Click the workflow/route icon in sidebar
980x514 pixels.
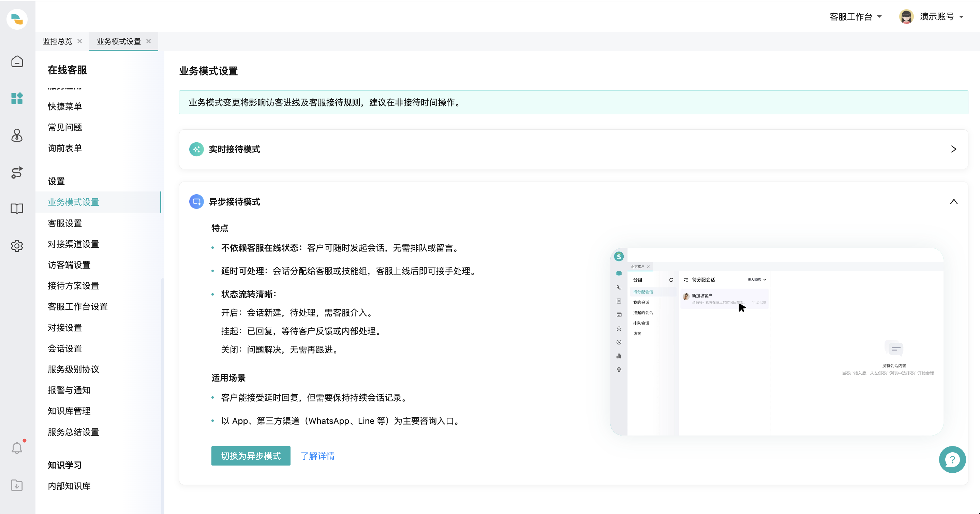coord(17,173)
